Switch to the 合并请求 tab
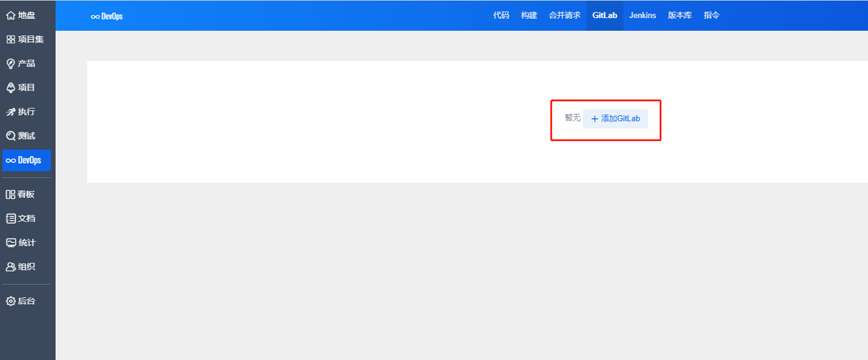The height and width of the screenshot is (360, 868). tap(565, 15)
